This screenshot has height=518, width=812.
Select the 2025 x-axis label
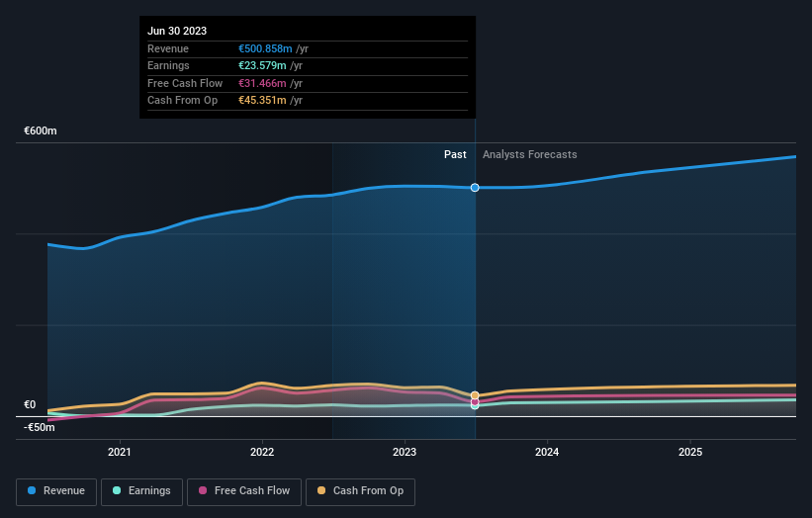click(690, 452)
